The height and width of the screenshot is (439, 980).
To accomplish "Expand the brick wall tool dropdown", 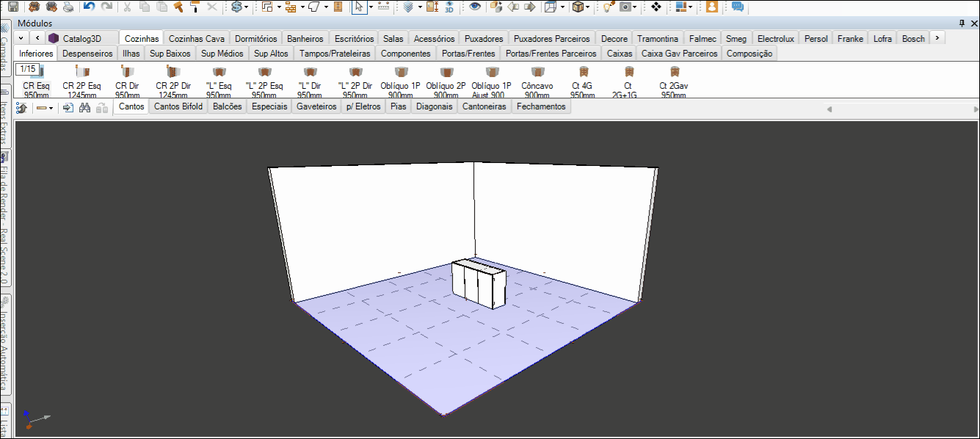I will coord(302,7).
